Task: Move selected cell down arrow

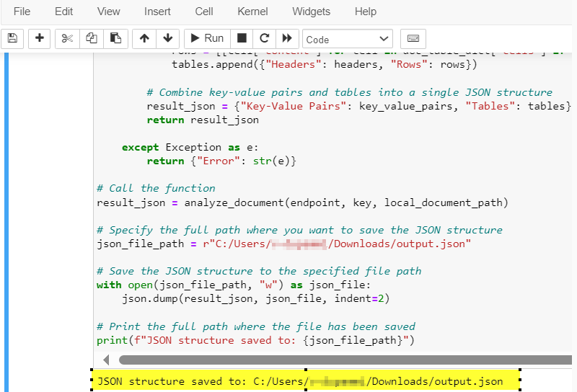Action: (x=168, y=39)
